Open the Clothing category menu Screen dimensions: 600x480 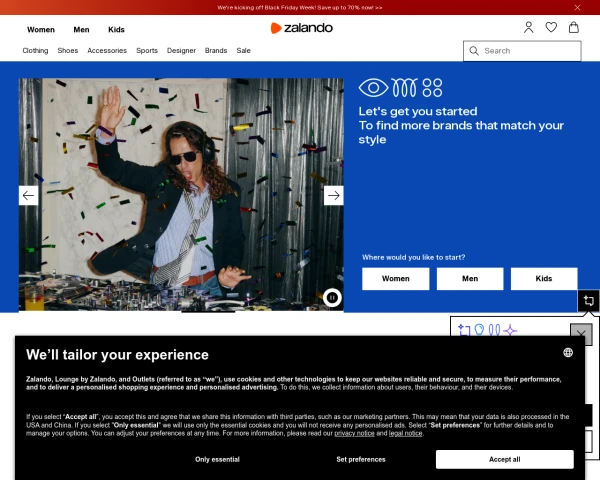(x=35, y=51)
